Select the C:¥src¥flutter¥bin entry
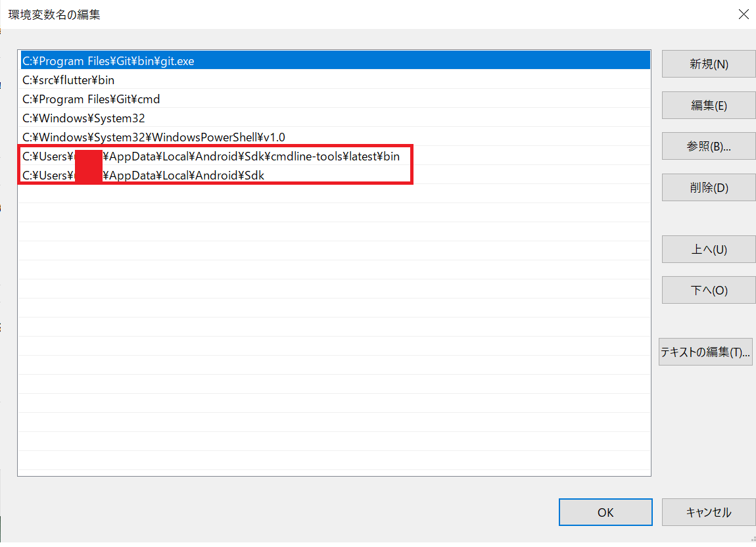 point(335,80)
